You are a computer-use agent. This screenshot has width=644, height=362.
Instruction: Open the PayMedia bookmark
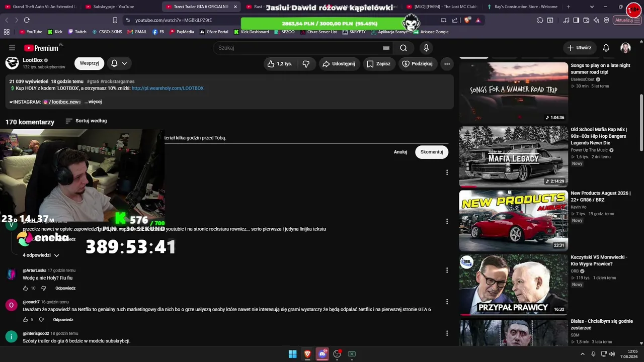182,32
